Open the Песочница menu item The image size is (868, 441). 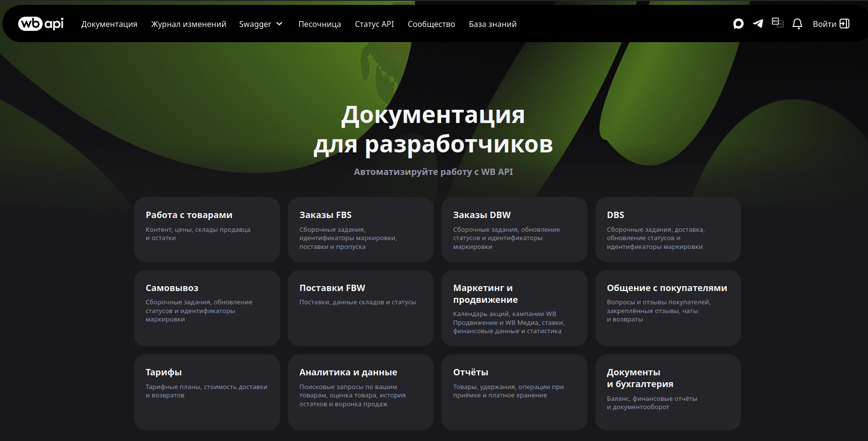pos(320,24)
